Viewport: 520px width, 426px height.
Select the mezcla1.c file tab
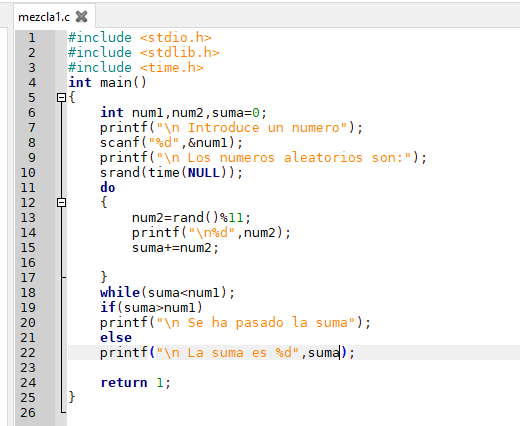[54, 16]
